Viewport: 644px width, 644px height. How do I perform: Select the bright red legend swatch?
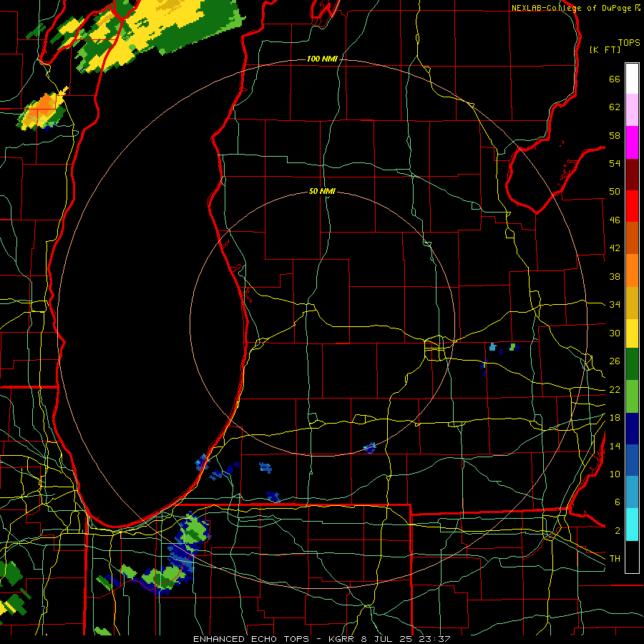coord(632,206)
